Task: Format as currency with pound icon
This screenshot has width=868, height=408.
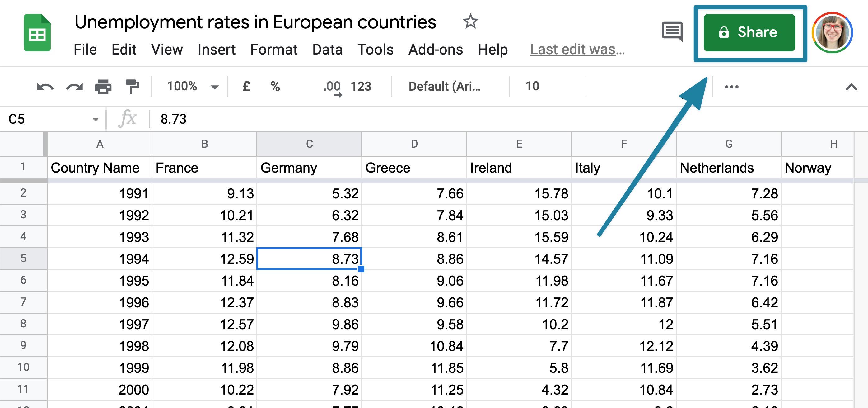Action: [x=246, y=87]
